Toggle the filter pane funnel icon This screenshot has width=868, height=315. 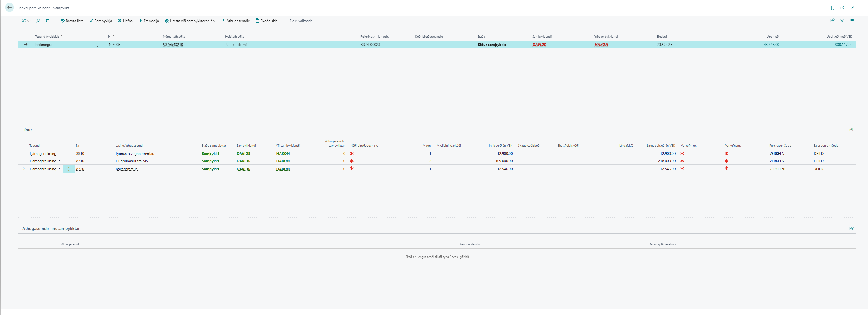click(842, 21)
